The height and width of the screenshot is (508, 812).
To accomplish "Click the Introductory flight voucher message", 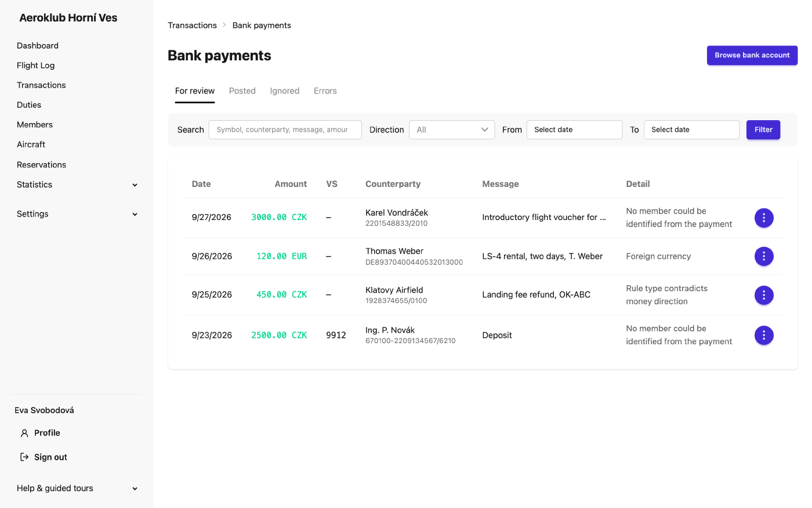I will 544,217.
